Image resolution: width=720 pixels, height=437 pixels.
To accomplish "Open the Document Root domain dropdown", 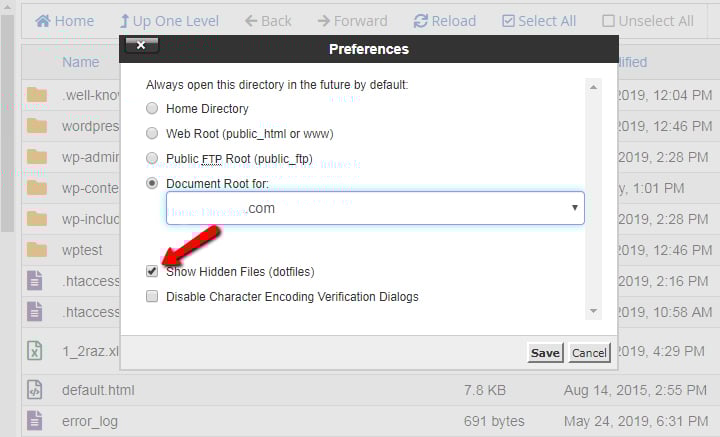I will coord(375,208).
